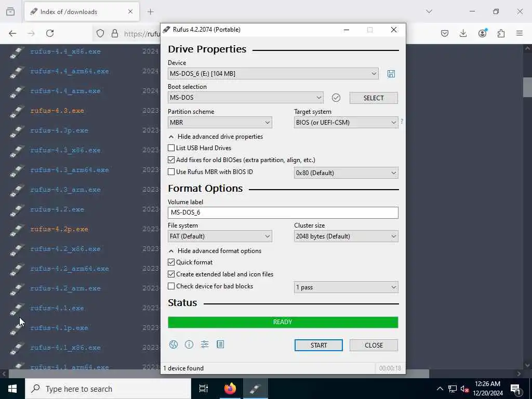This screenshot has height=399, width=532.
Task: Open the Rufus log icon
Action: (x=220, y=345)
